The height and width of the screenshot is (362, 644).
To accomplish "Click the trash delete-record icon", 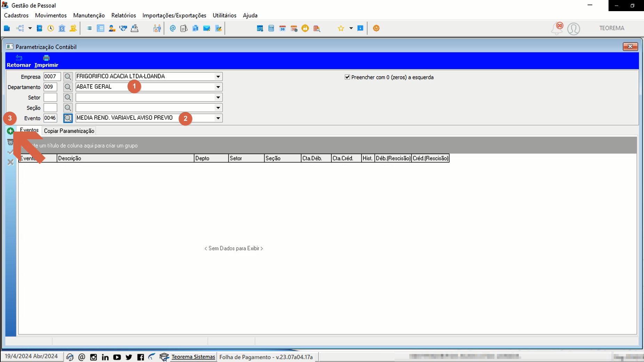I will coord(10,142).
